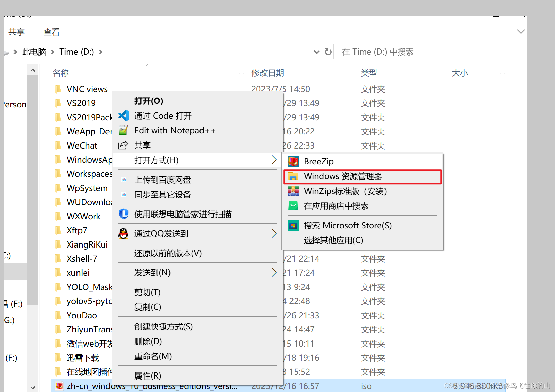Click the chevron after Time (D:) in breadcrumb
The height and width of the screenshot is (392, 555).
100,52
